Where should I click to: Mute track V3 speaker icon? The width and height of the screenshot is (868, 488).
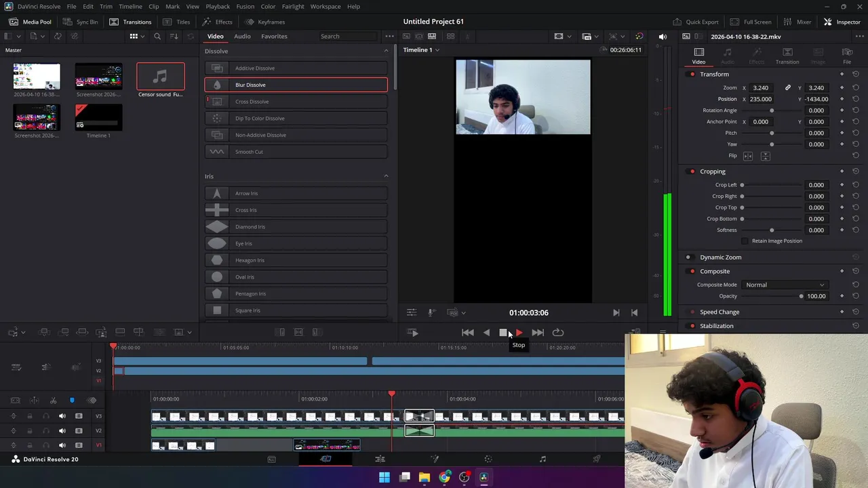pos(62,416)
